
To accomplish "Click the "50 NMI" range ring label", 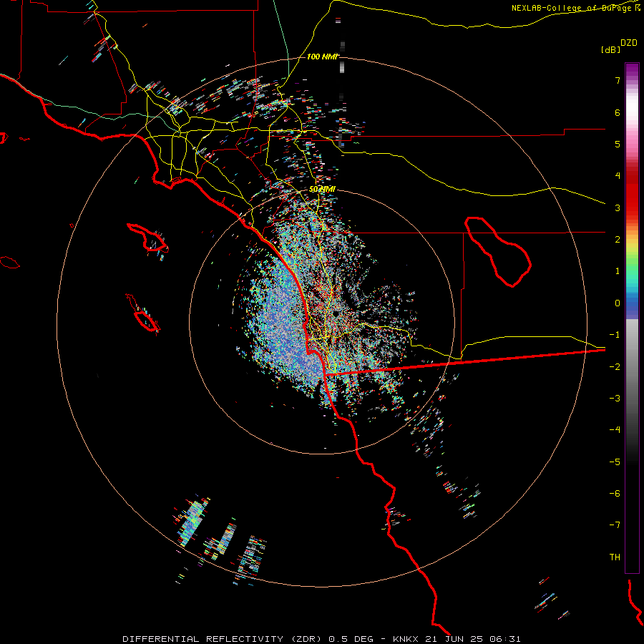I will (322, 189).
